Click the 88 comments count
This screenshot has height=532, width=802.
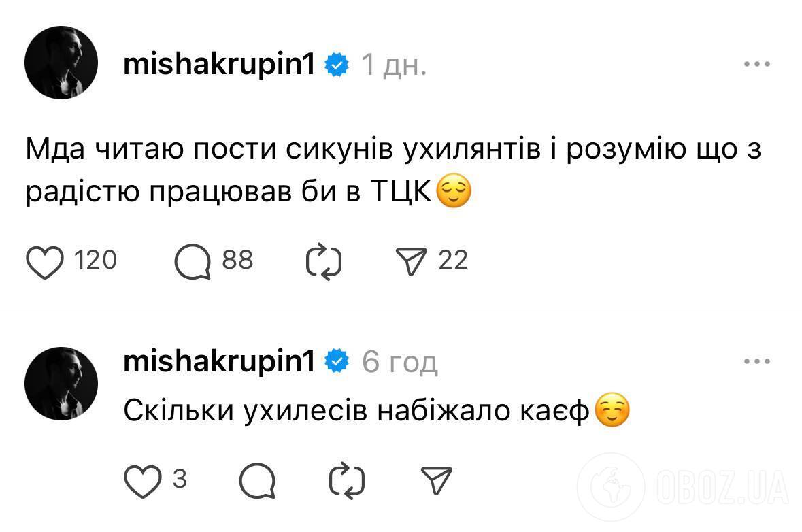pos(237,261)
